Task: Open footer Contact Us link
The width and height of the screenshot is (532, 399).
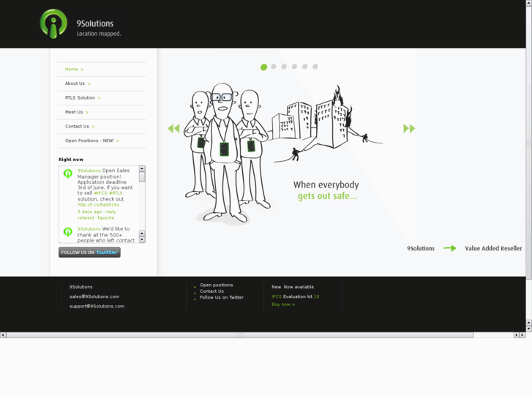Action: (x=211, y=291)
